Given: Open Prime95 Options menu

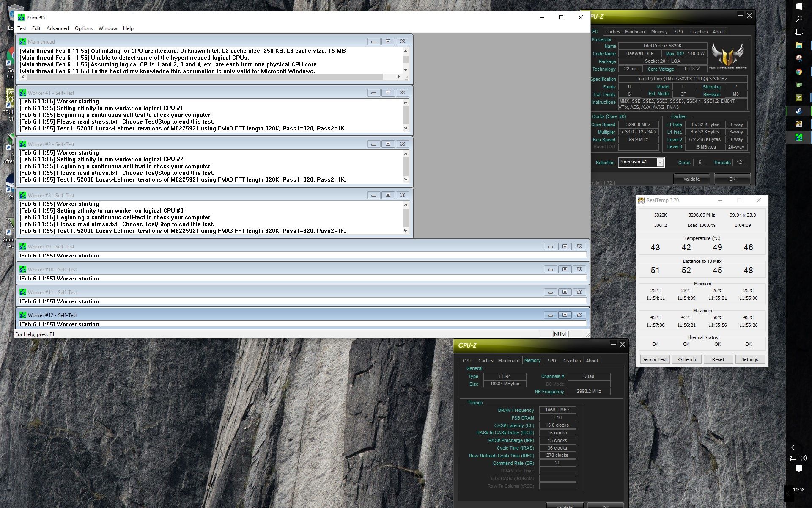Looking at the screenshot, I should 84,28.
